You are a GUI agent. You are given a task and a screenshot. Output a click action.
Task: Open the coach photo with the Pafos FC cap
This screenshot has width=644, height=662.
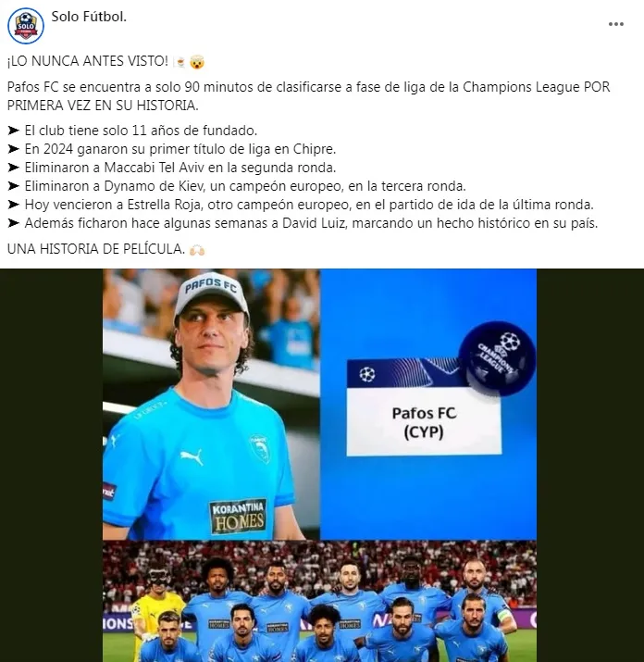(211, 405)
